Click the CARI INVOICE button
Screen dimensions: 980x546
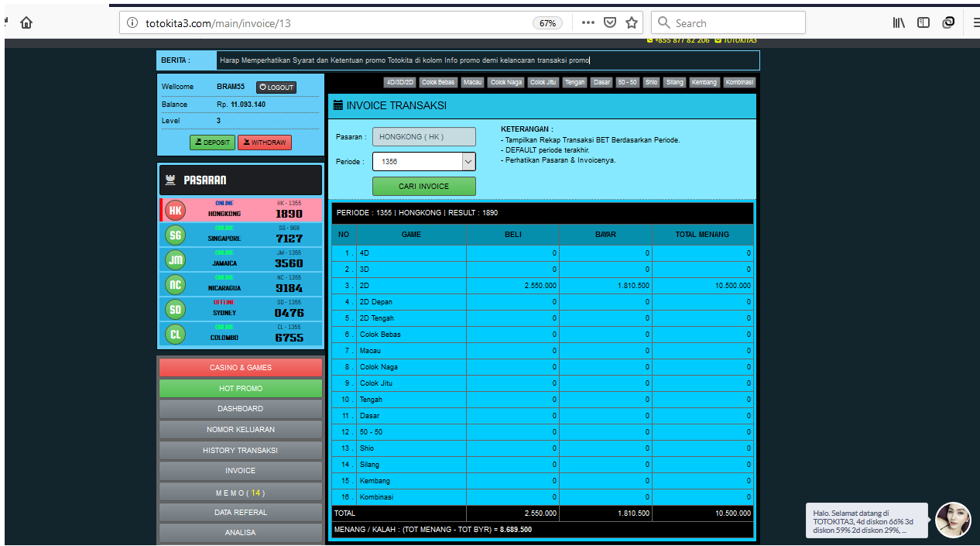pyautogui.click(x=423, y=186)
